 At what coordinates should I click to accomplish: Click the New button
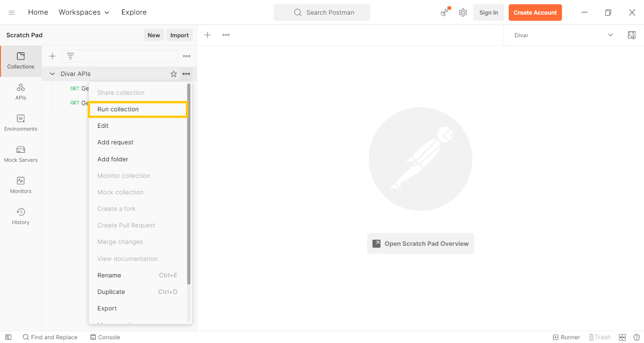(154, 35)
